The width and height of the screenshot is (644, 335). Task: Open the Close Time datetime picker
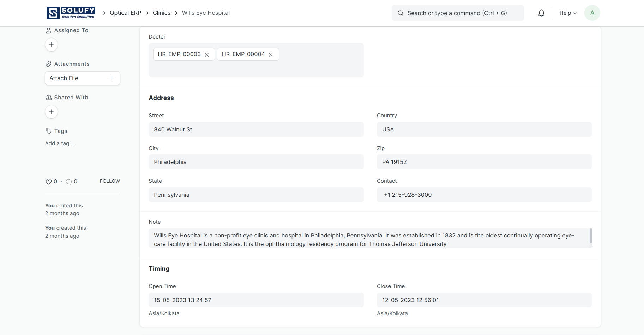484,300
